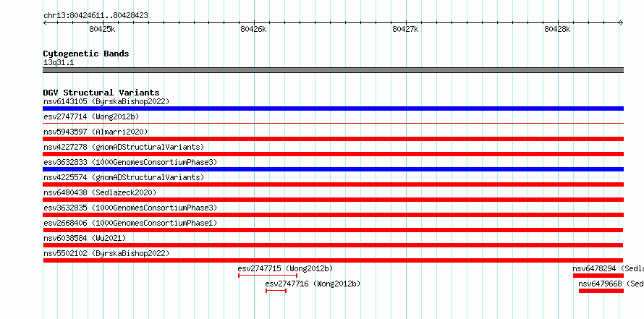Viewport: 644px width, 319px height.
Task: Open the esv2668406 (1000GenomesConsortiumPhase1) label
Action: coord(130,223)
